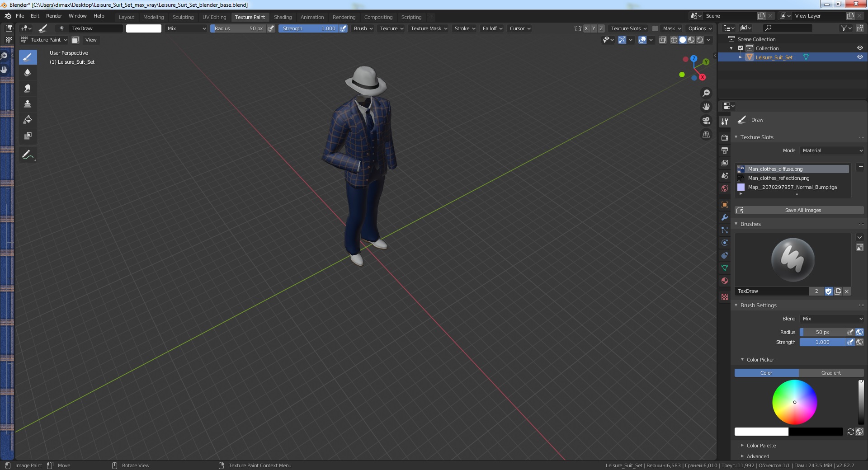The height and width of the screenshot is (470, 868).
Task: Open the Object Constraints tab
Action: [725, 255]
